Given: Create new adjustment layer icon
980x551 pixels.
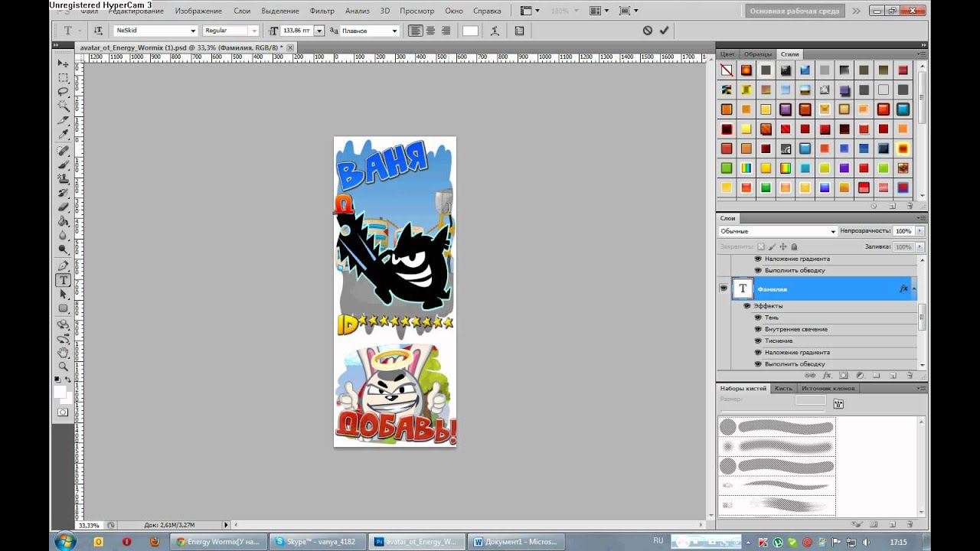Looking at the screenshot, I should pyautogui.click(x=859, y=376).
